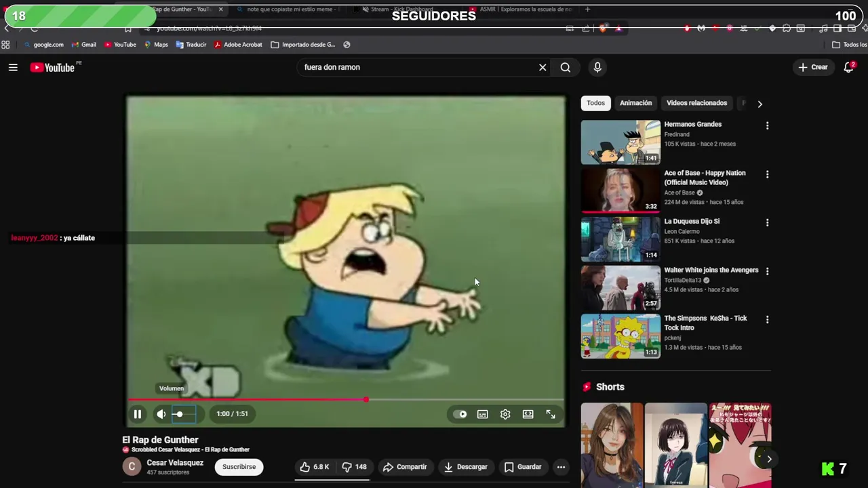Viewport: 868px width, 488px height.
Task: Adjust the volume slider
Action: [184, 414]
